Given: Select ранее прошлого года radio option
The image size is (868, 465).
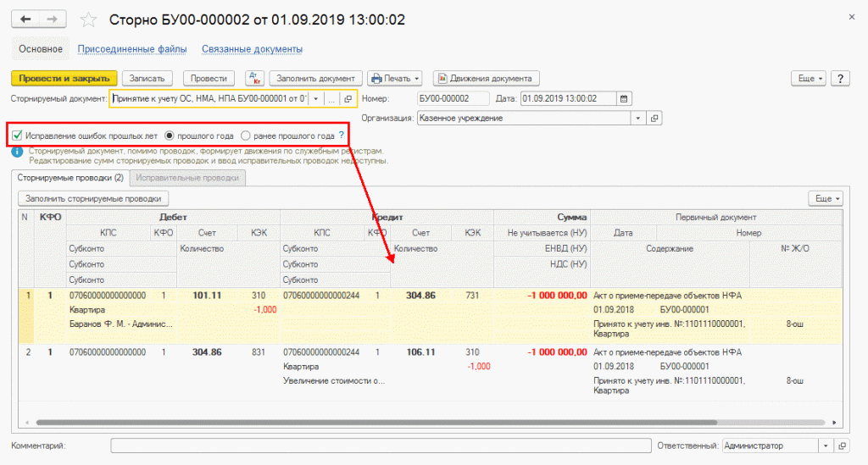Looking at the screenshot, I should pyautogui.click(x=246, y=136).
